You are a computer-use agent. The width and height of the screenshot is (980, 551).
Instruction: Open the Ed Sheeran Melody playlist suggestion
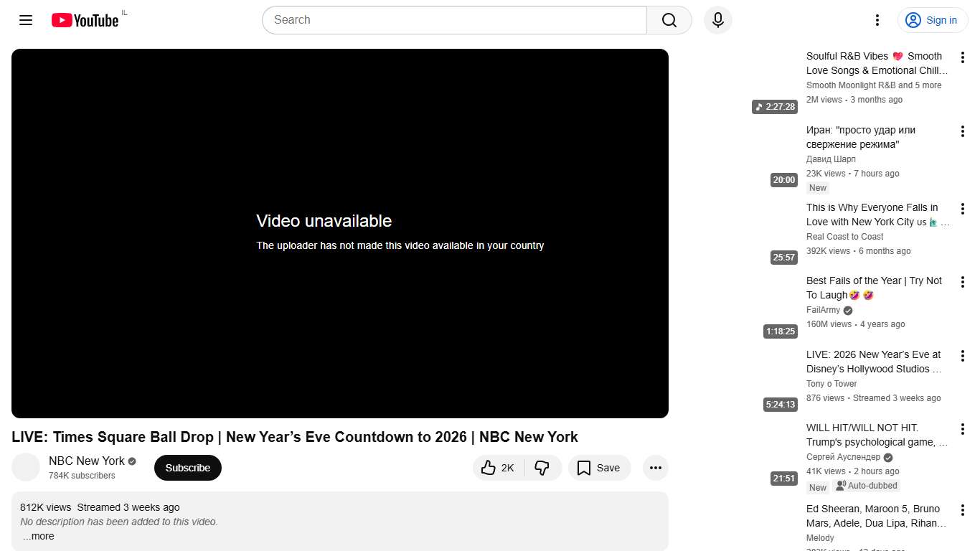coord(877,516)
